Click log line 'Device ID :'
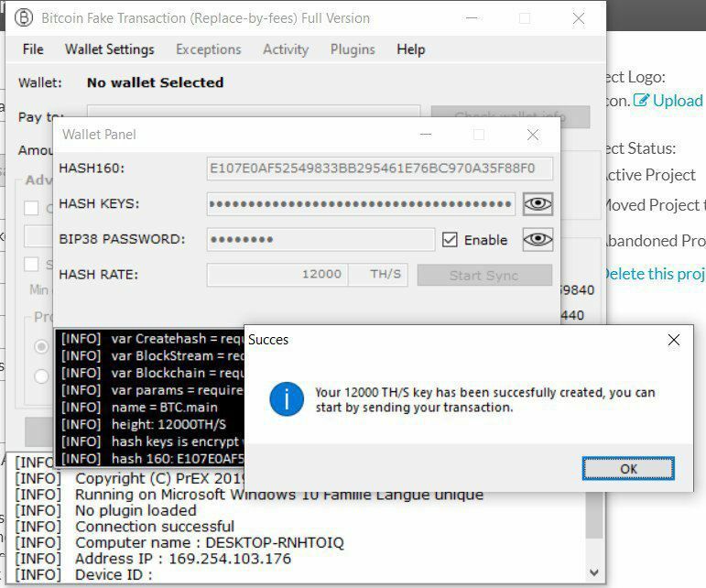The height and width of the screenshot is (588, 706). 114,575
